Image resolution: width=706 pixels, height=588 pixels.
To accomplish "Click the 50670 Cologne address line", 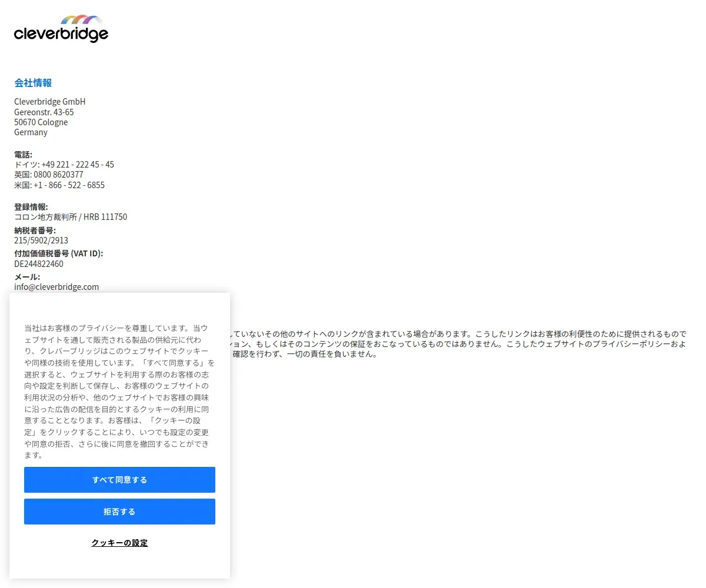I will (x=41, y=122).
